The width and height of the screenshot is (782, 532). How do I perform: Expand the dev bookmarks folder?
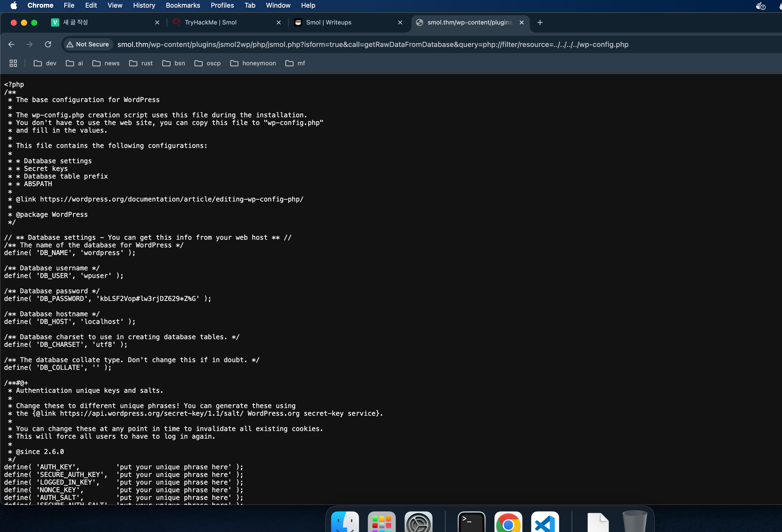click(x=45, y=63)
